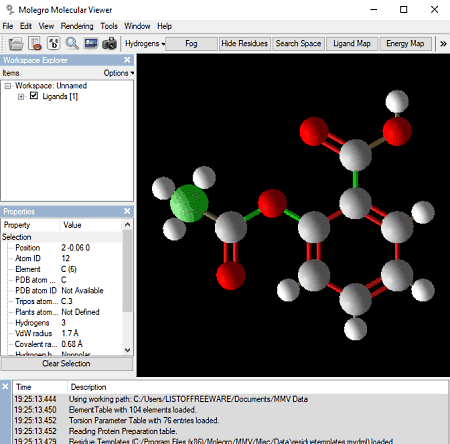
Task: Select the magnifying glass search icon
Action: 72,44
